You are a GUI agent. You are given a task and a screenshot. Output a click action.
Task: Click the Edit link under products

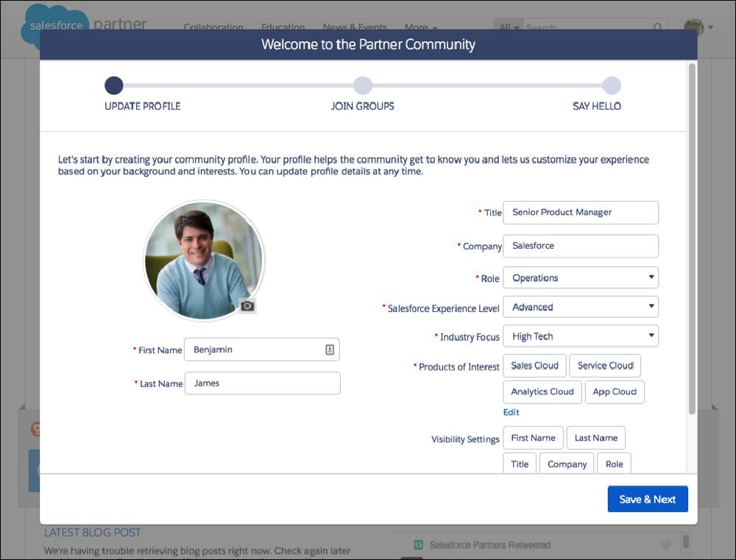point(512,412)
